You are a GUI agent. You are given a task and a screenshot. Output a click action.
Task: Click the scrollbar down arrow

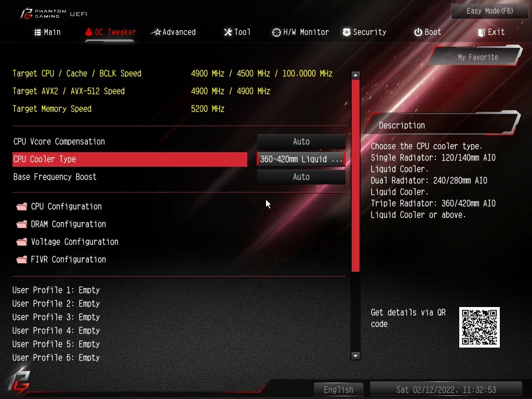[x=355, y=356]
